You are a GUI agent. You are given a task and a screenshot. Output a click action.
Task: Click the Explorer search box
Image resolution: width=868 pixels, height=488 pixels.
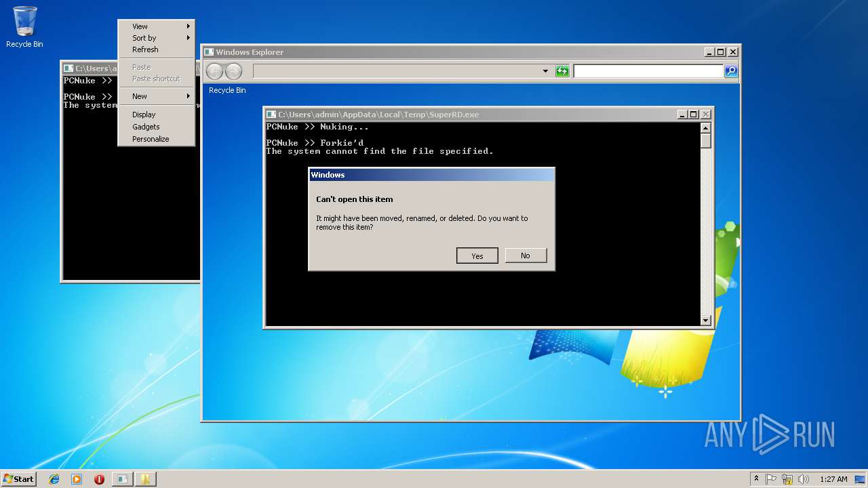click(648, 71)
